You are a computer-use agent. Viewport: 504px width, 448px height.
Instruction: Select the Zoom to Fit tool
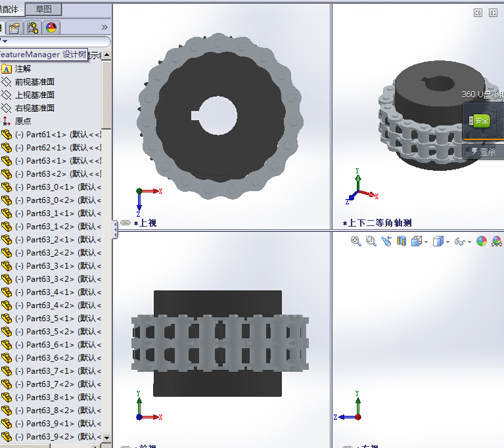355,241
